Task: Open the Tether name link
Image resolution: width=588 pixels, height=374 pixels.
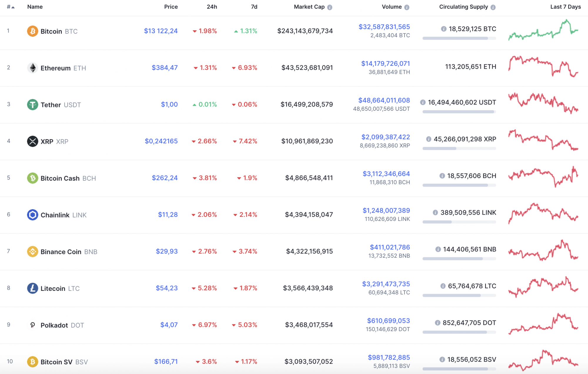Action: 51,105
